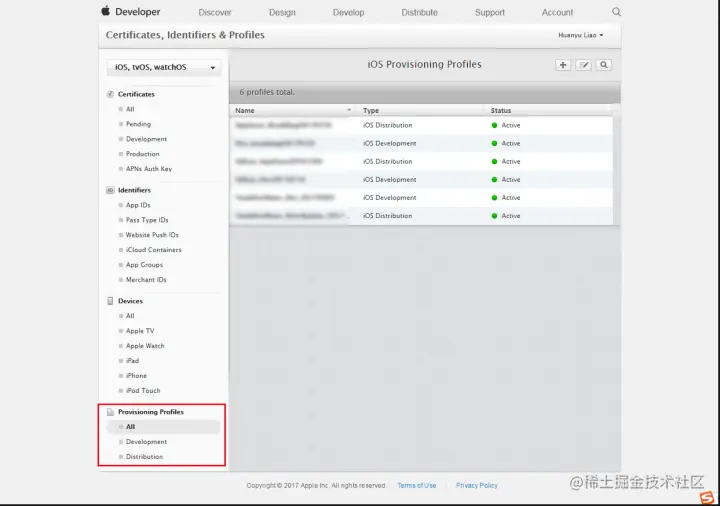Open Pass Type IDs
The image size is (720, 506).
pyautogui.click(x=147, y=220)
